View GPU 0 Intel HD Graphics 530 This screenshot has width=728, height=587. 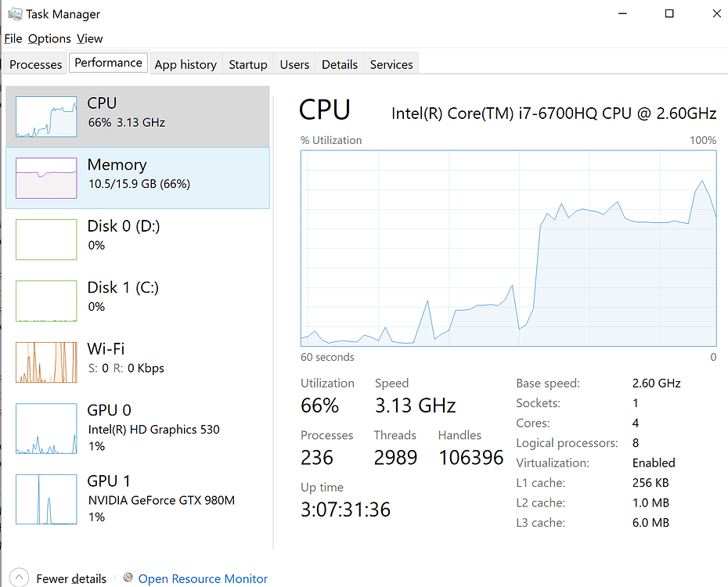(x=153, y=427)
